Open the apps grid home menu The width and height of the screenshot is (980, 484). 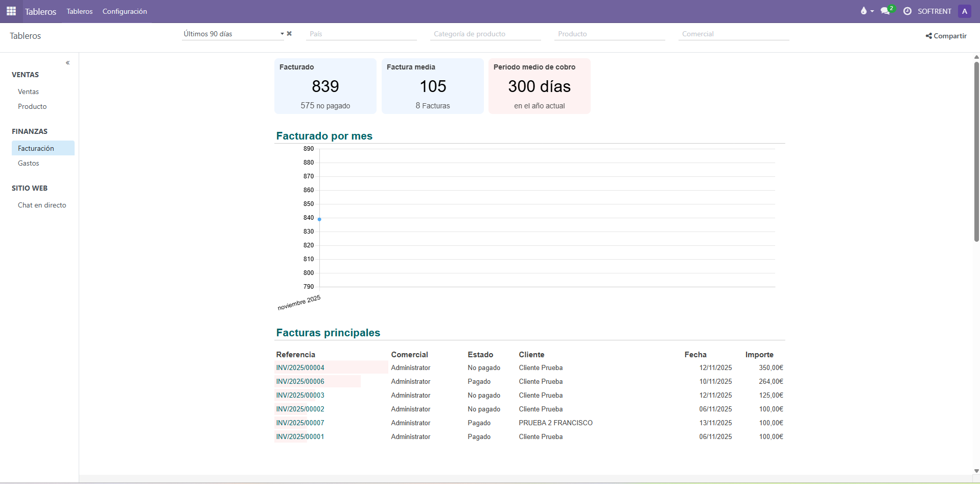pos(11,11)
